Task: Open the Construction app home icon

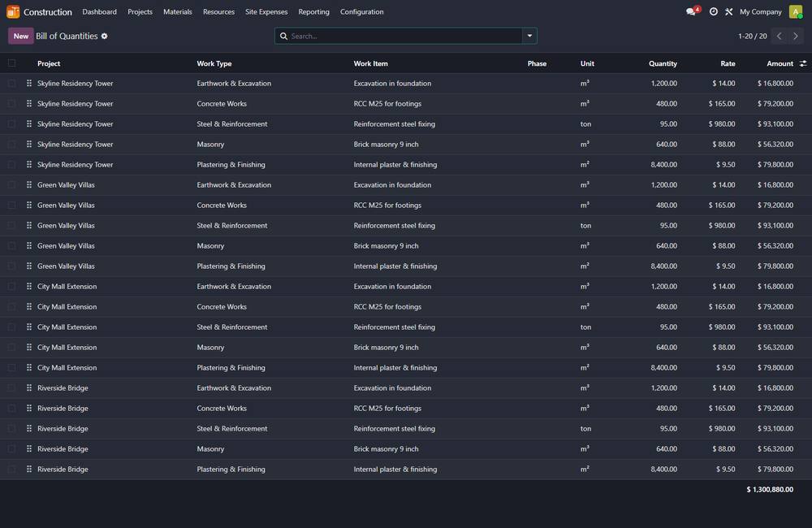Action: 13,11
